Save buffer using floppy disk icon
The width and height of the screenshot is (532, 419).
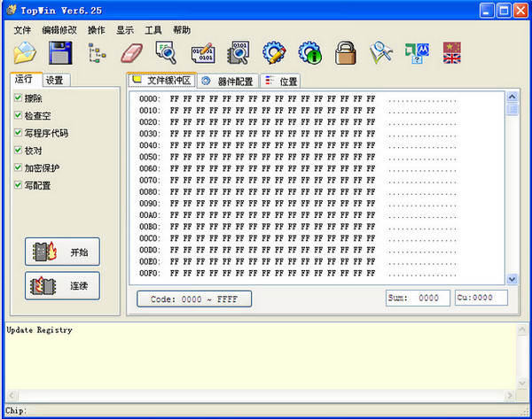click(60, 52)
